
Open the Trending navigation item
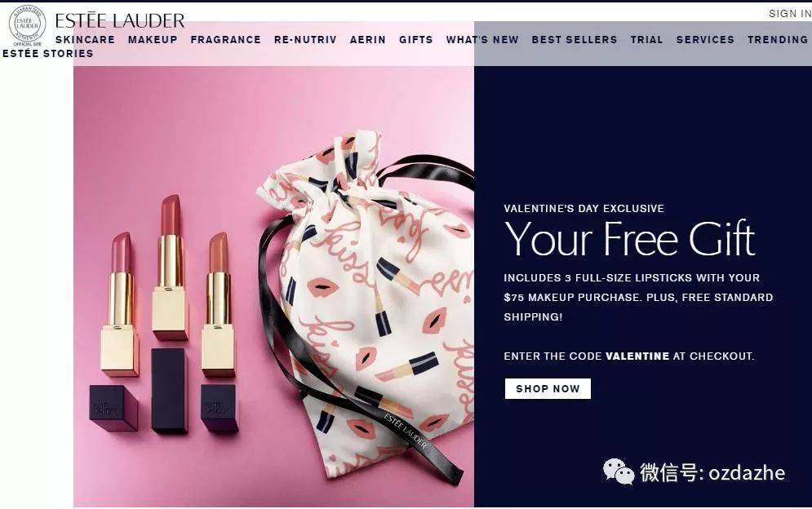pyautogui.click(x=778, y=39)
